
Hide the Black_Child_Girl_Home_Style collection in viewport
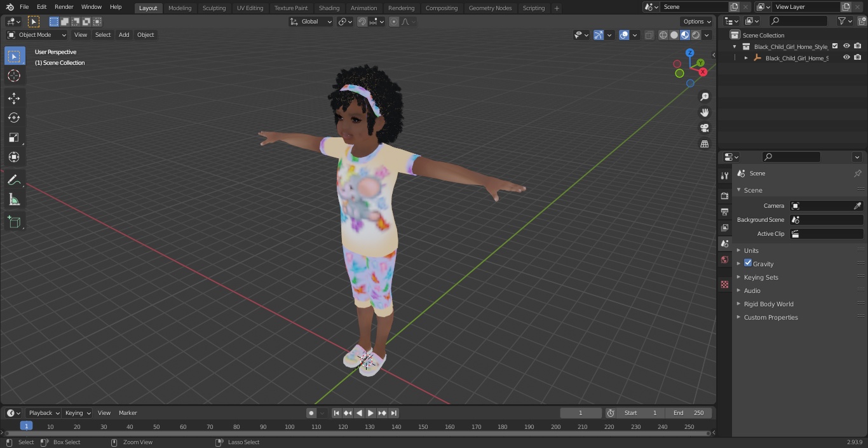(x=846, y=46)
